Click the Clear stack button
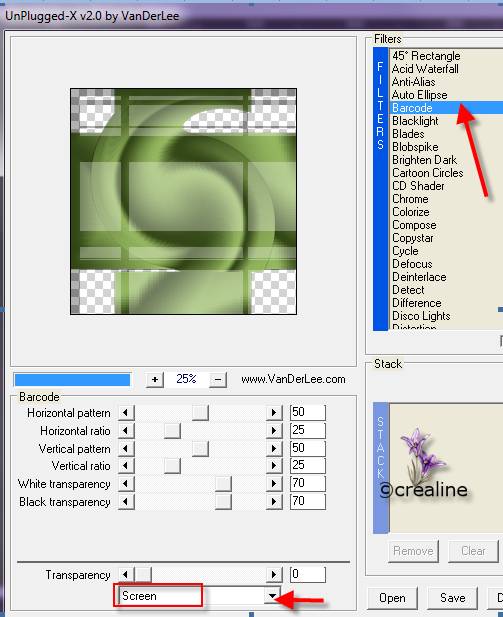 tap(473, 551)
